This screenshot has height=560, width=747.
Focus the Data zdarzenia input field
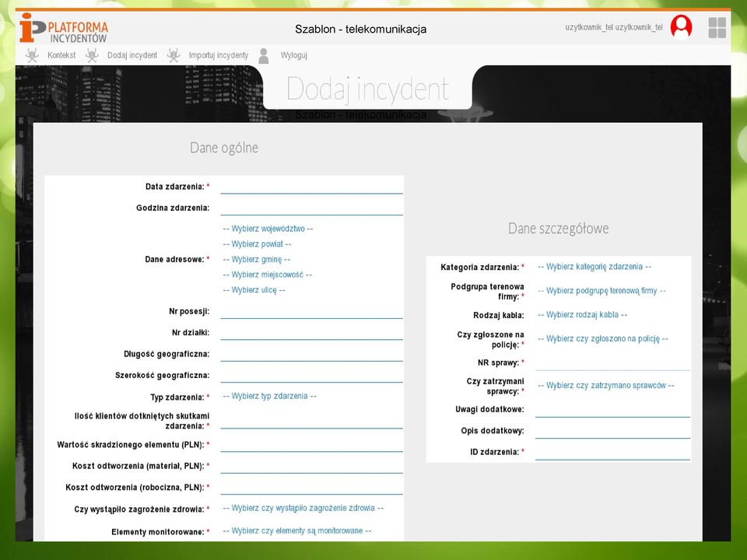pos(311,187)
